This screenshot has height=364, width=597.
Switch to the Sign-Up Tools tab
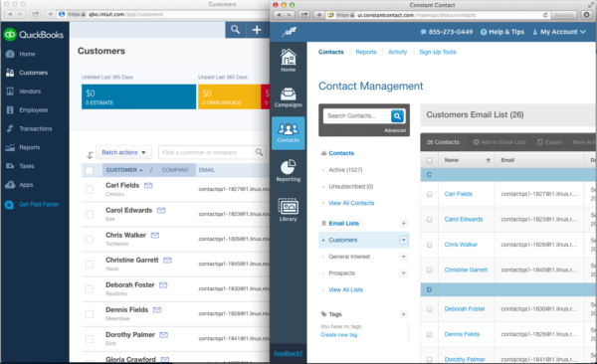[438, 52]
